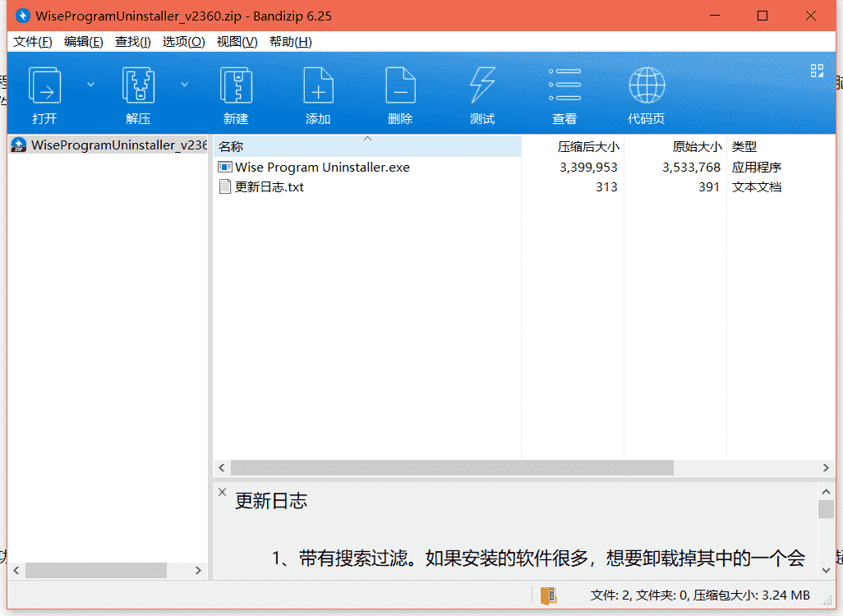This screenshot has width=843, height=616.
Task: Click the preview line starting 1、带有搜索过滤
Action: pos(538,559)
